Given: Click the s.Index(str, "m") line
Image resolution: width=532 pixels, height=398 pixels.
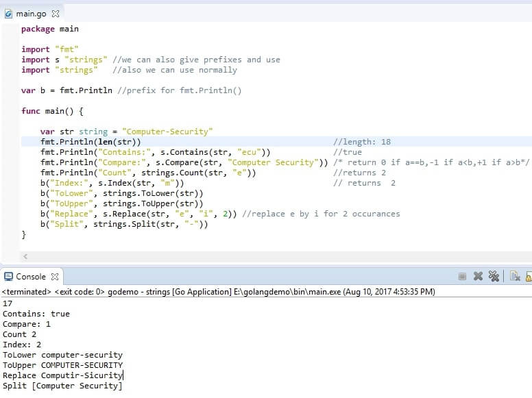Looking at the screenshot, I should (112, 183).
